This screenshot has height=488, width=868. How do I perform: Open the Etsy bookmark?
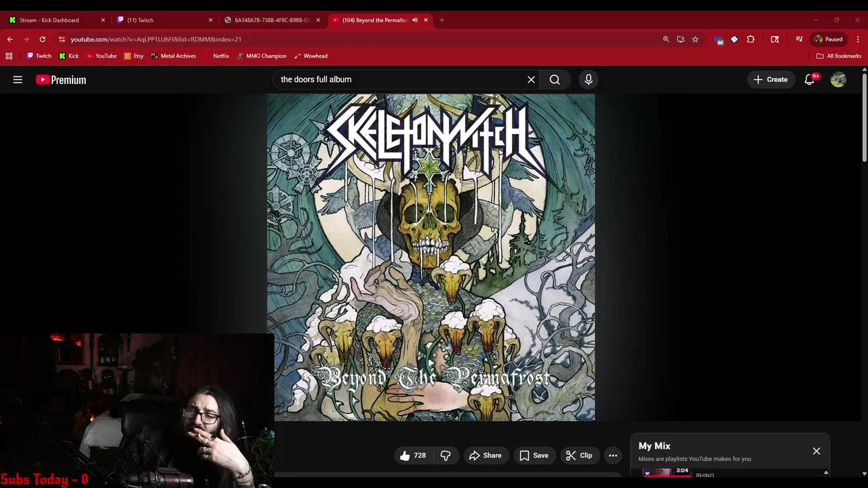click(x=134, y=56)
